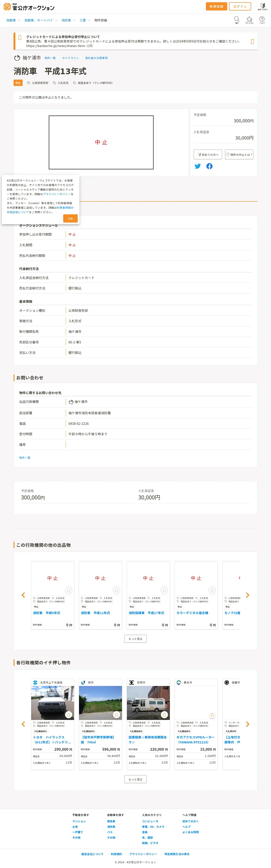Click もっと見る under 他の出品物
271x868 pixels.
click(135, 639)
